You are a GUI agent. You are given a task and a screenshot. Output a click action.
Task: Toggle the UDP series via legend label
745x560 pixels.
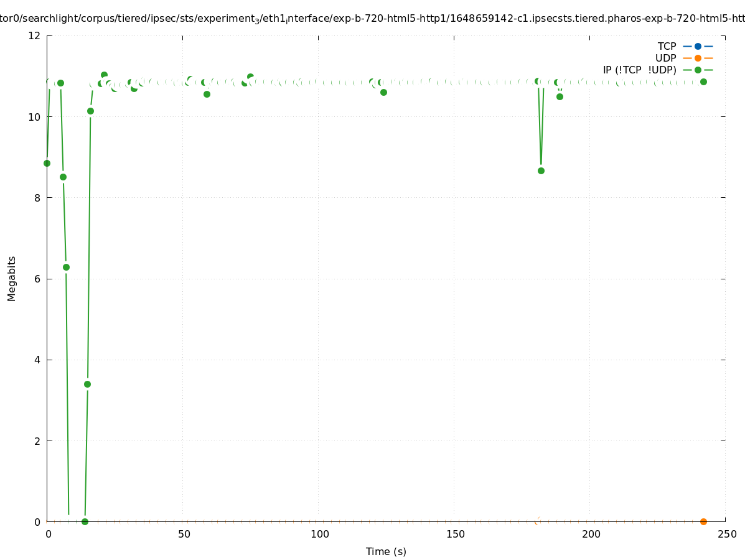[665, 58]
